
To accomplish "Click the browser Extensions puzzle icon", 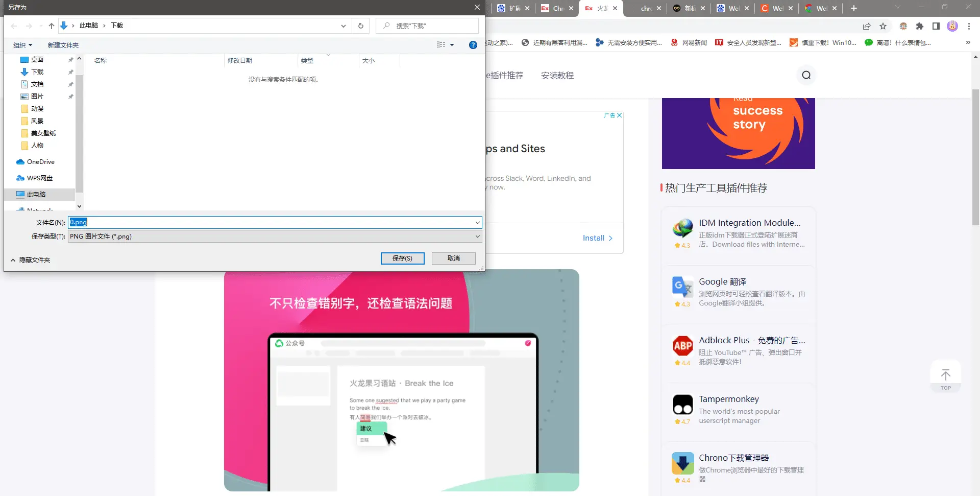I will 920,26.
